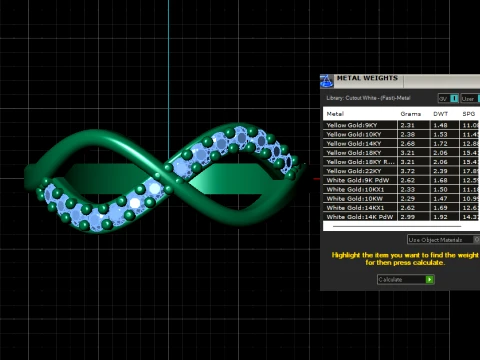Screen dimensions: 480x360
Task: Click the 1.53 DWT value for 10KY
Action: (440, 134)
